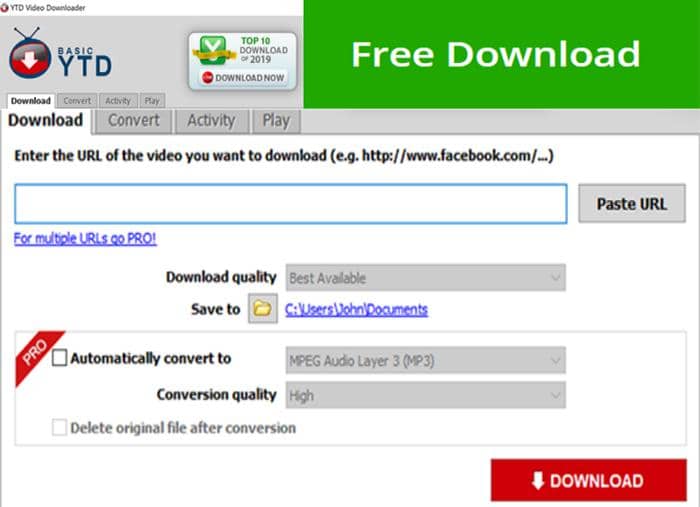Screen dimensions: 700x507
Task: Click the 'Conversion quality' label text
Action: click(x=217, y=395)
